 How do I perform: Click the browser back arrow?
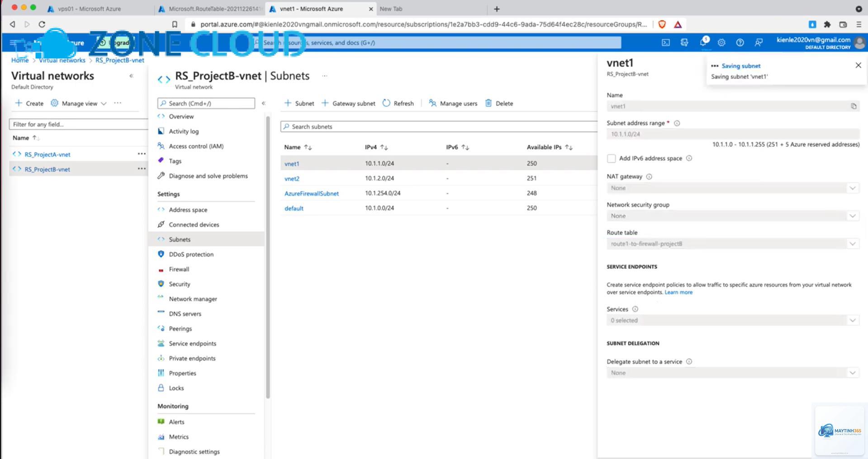[x=12, y=24]
